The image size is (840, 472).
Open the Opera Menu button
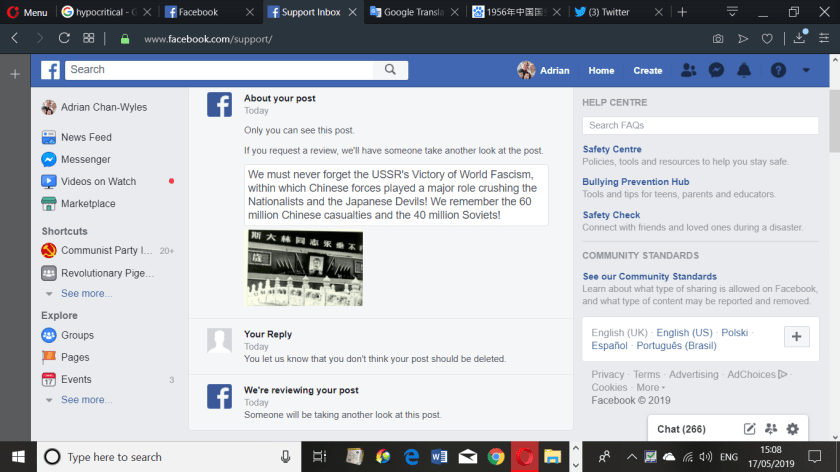(27, 12)
